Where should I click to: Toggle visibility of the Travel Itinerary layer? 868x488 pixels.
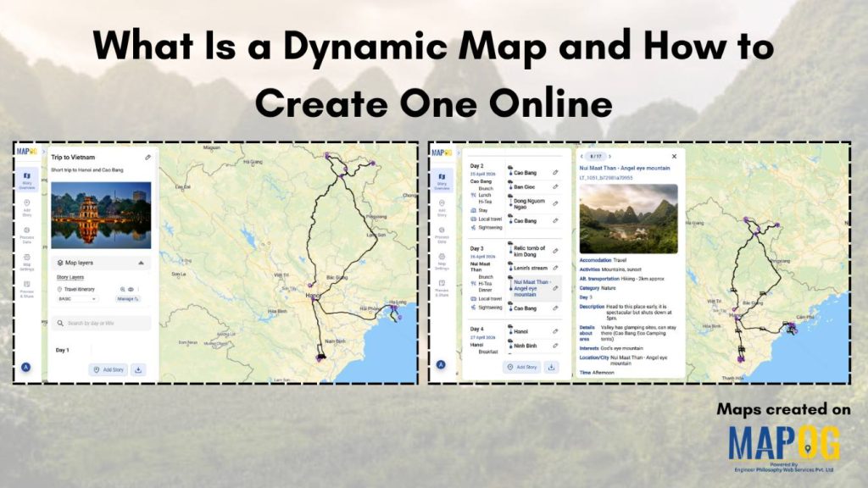(x=130, y=289)
